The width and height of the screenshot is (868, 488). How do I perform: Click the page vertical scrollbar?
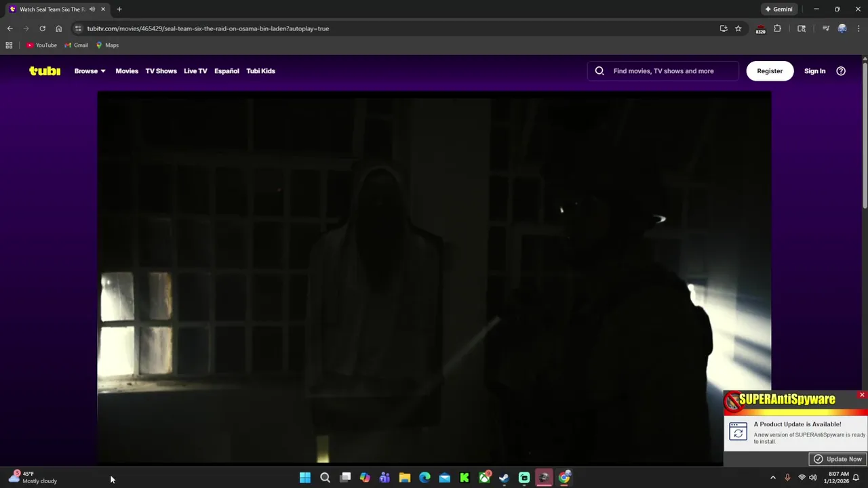click(x=865, y=136)
